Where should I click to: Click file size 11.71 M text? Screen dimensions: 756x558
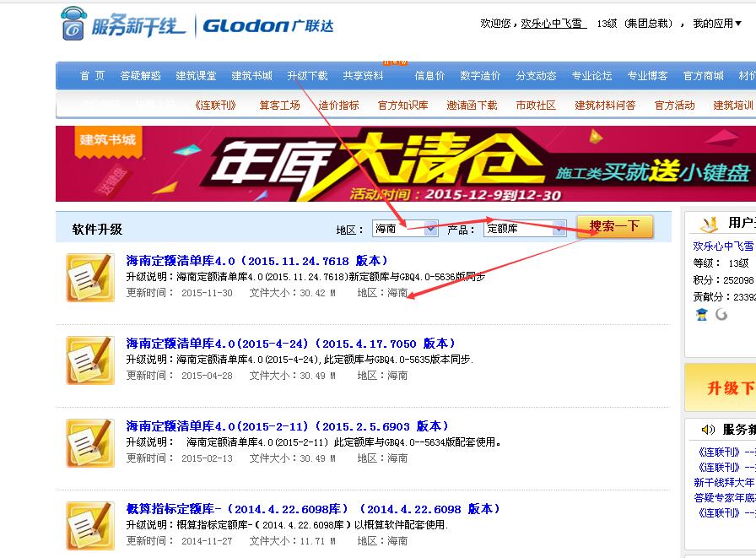coord(317,541)
